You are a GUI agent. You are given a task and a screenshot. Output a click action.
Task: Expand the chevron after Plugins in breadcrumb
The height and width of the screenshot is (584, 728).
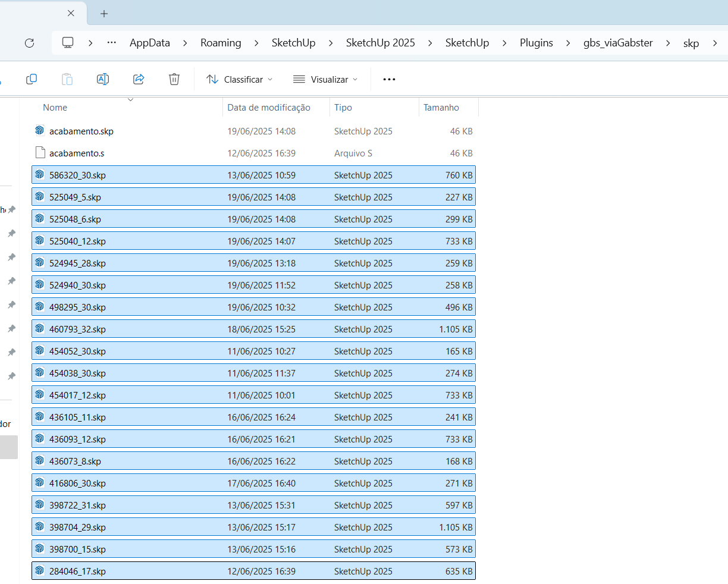click(568, 43)
